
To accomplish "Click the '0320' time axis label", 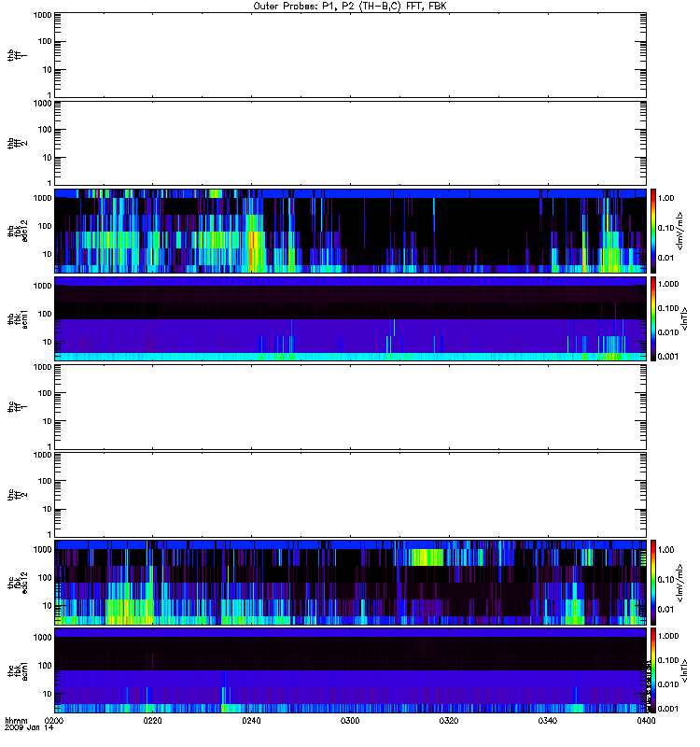I will click(x=449, y=721).
